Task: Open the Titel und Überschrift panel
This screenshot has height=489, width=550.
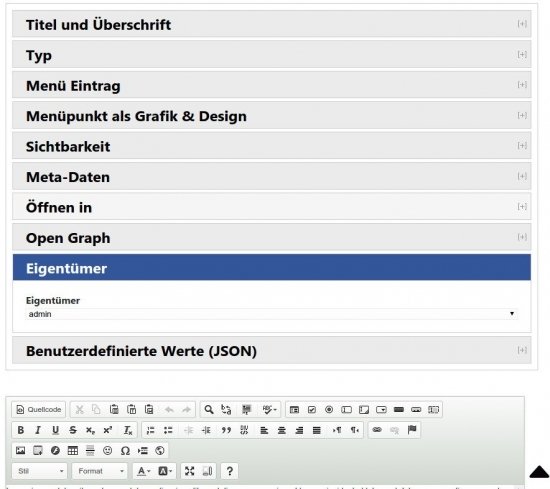Action: [271, 24]
